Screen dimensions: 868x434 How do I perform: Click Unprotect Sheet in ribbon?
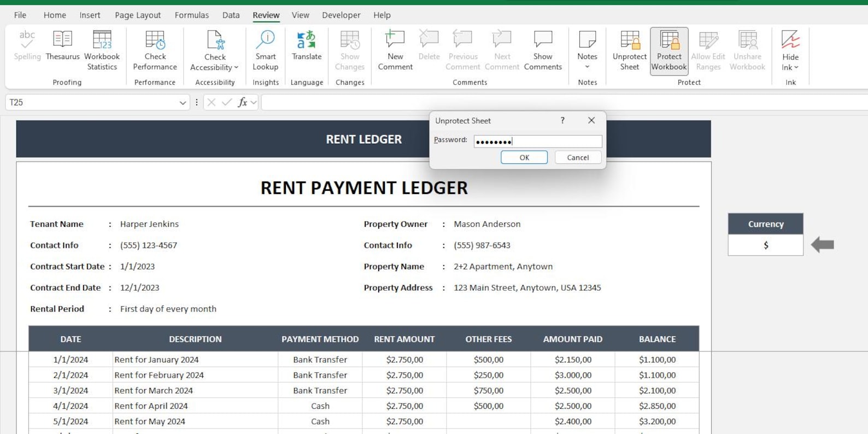[630, 50]
